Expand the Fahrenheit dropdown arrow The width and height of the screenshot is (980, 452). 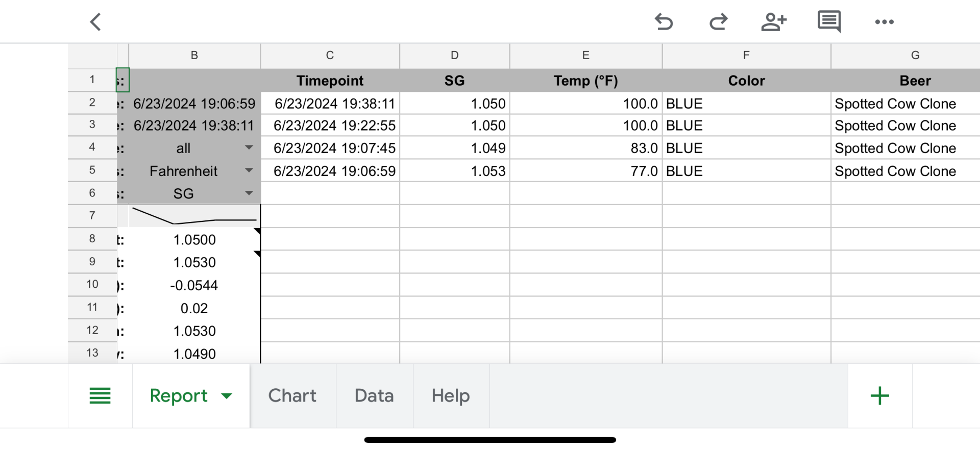[249, 170]
